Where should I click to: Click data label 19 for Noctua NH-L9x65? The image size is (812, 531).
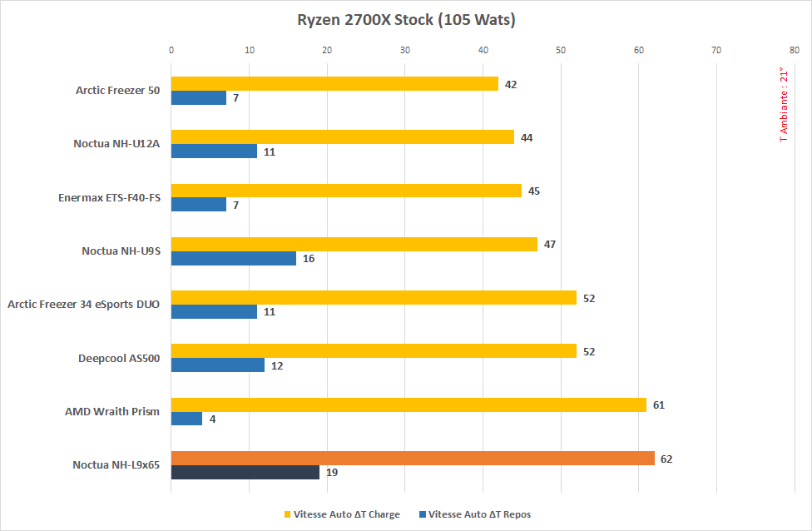[x=332, y=473]
